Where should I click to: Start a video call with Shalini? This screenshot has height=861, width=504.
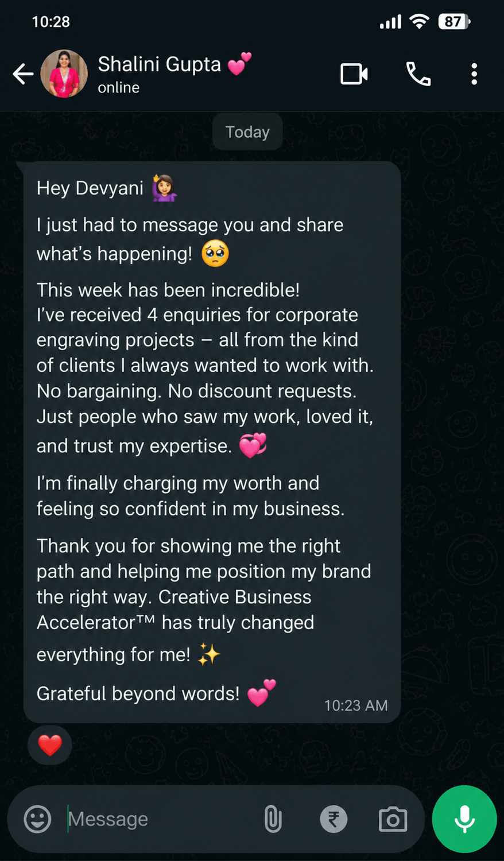[x=354, y=74]
